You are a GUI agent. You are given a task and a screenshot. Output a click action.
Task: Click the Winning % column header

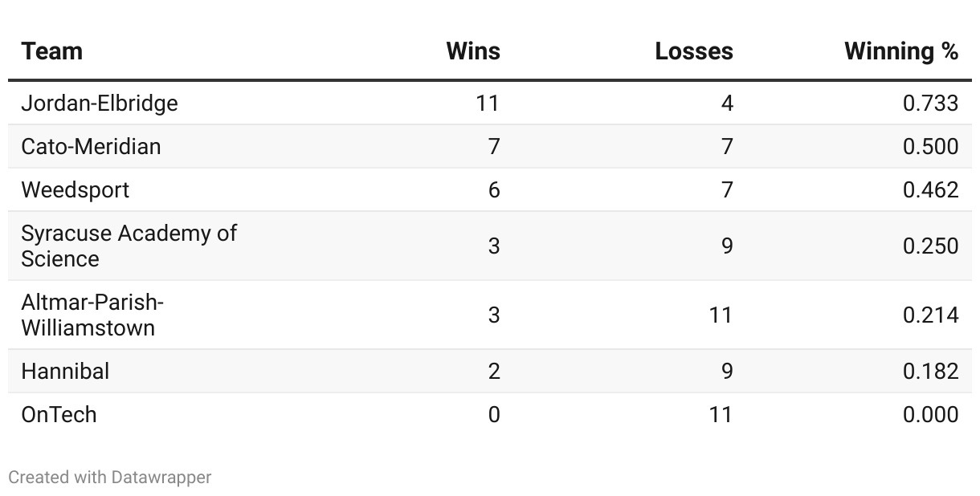coord(900,51)
